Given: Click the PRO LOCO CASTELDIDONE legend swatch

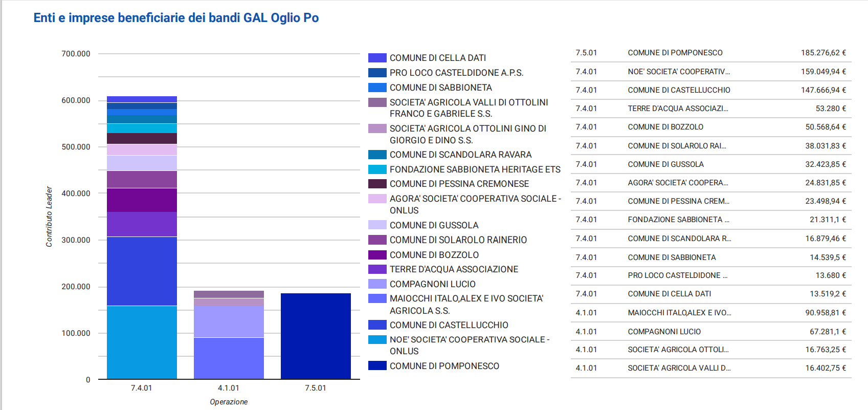Looking at the screenshot, I should click(x=377, y=73).
